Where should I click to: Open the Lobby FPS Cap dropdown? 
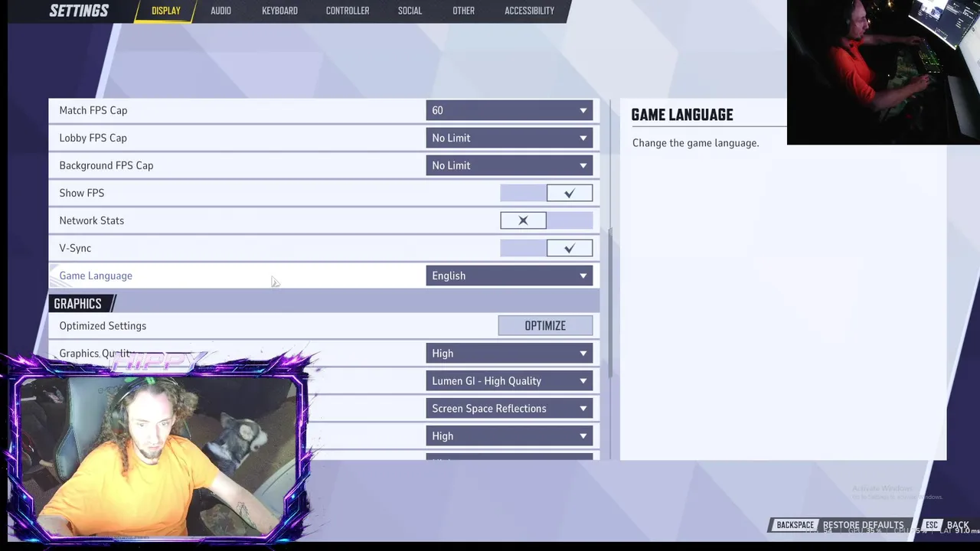[x=509, y=138]
